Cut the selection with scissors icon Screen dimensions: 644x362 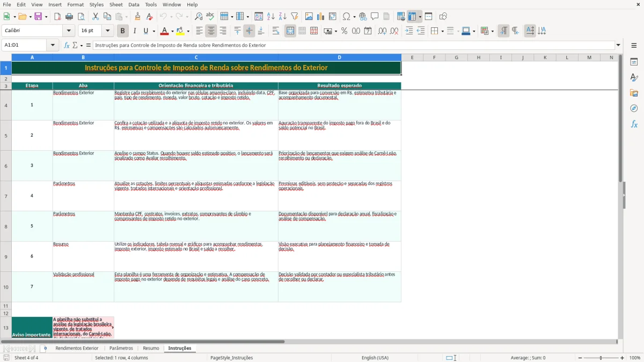96,17
